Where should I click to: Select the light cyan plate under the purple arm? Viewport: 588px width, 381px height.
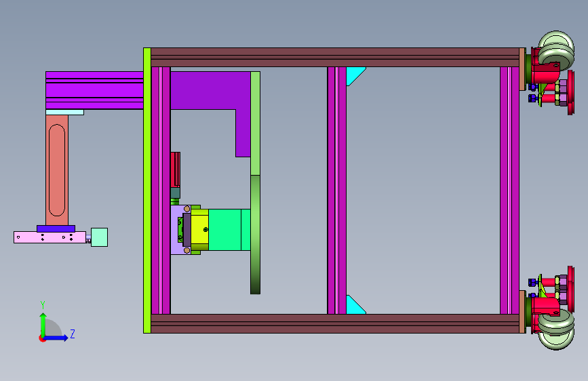tap(65, 112)
